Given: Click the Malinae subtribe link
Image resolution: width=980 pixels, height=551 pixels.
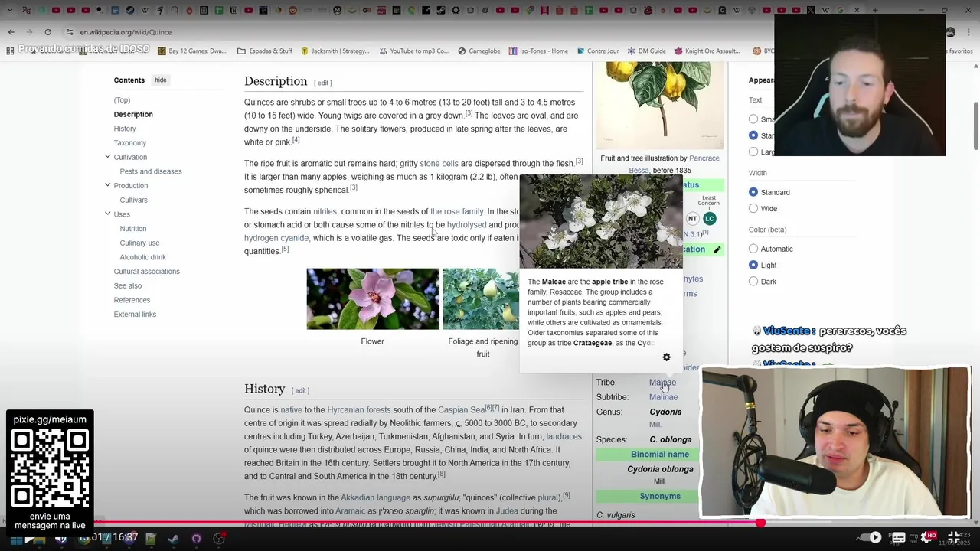Looking at the screenshot, I should click(x=663, y=397).
